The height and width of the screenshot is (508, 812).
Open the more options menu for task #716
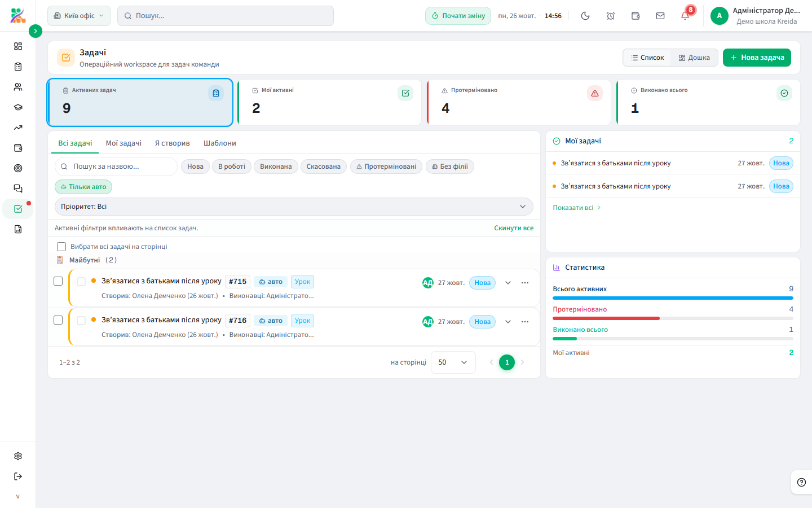click(x=525, y=322)
